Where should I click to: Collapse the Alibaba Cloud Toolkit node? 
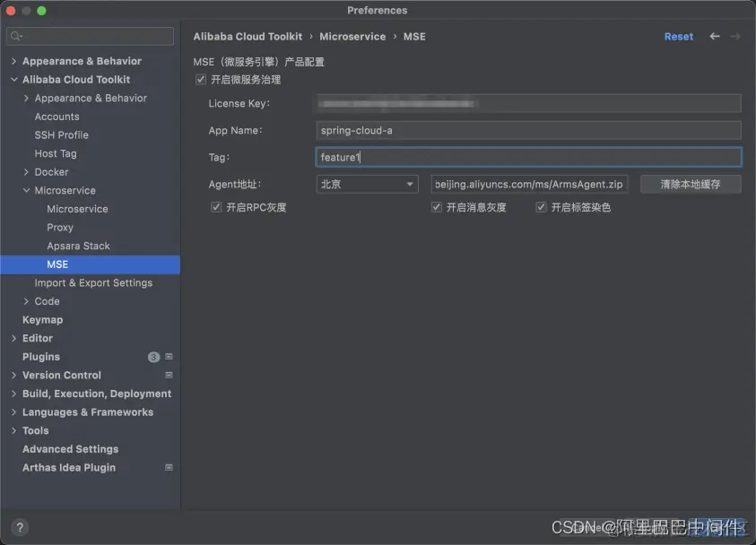14,80
